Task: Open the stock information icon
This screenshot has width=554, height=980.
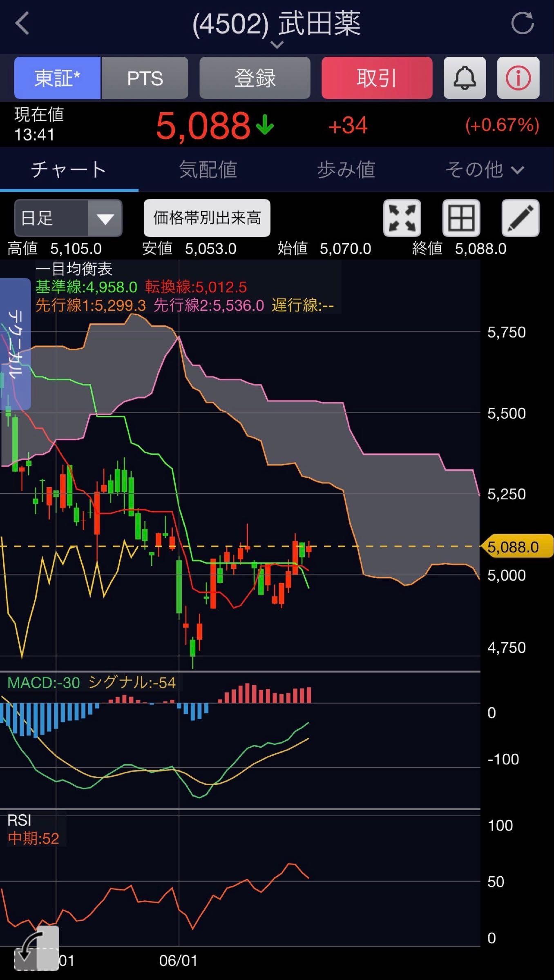Action: tap(518, 78)
